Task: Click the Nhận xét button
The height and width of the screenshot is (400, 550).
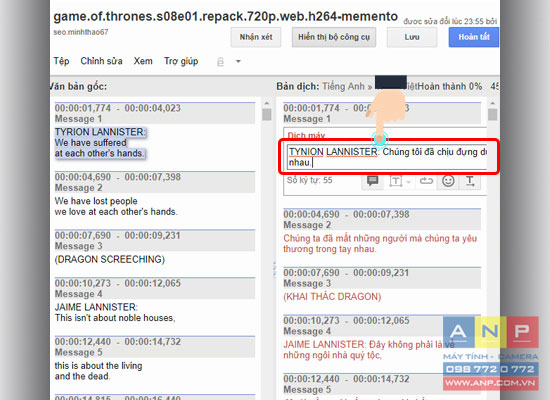Action: pos(256,37)
